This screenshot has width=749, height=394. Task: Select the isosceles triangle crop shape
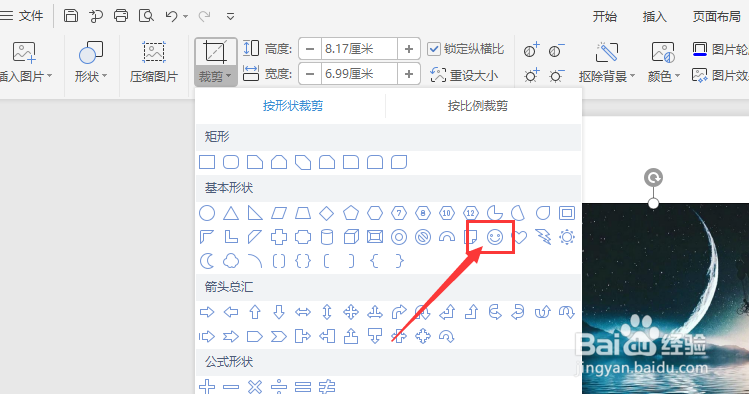click(231, 213)
